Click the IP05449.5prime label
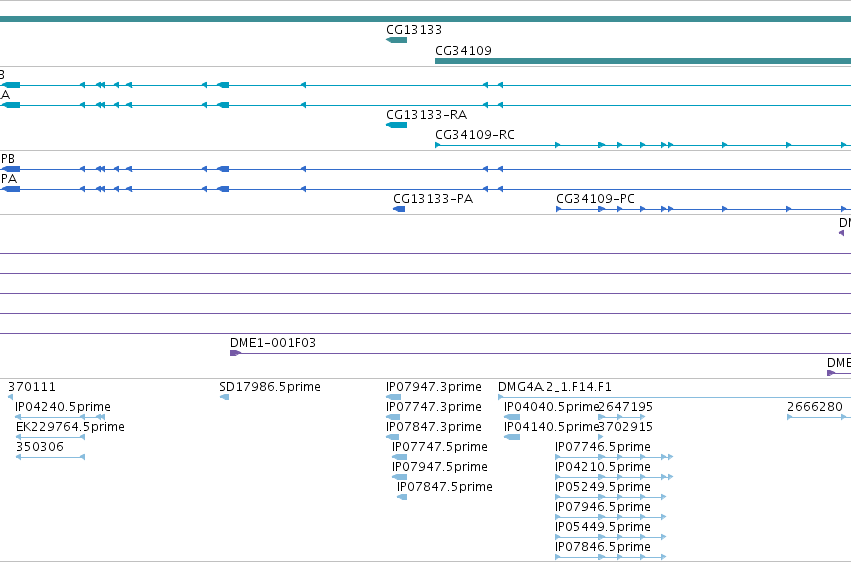This screenshot has width=851, height=562. (602, 527)
